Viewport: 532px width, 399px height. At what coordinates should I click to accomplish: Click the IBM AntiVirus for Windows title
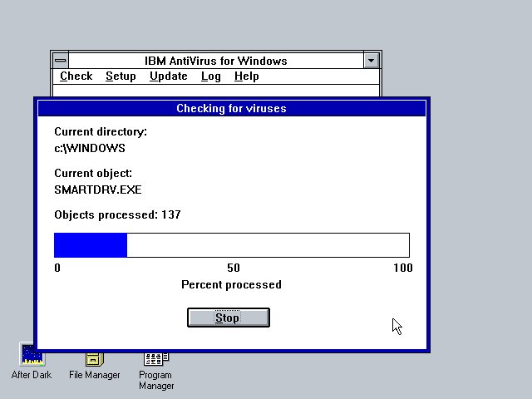[x=216, y=61]
